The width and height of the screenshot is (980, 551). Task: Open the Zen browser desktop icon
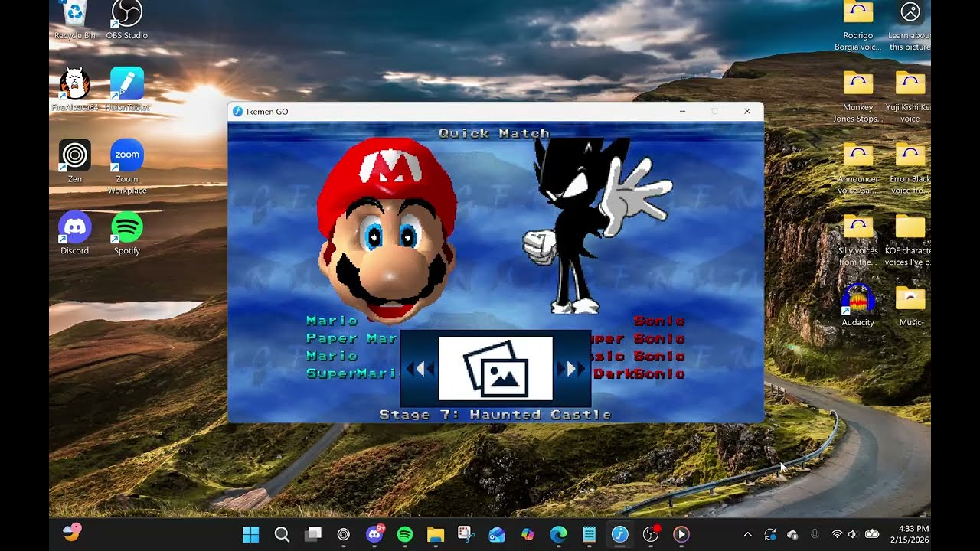[x=75, y=161]
